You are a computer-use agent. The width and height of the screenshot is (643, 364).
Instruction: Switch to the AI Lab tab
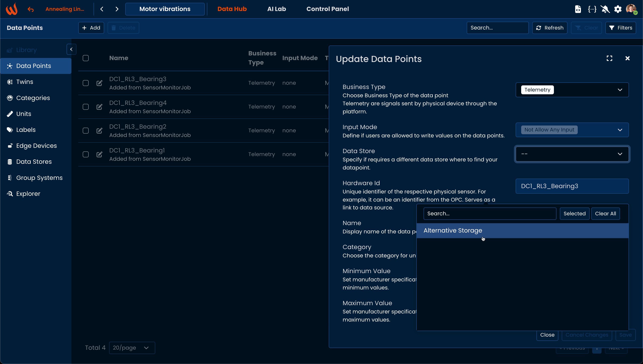click(x=276, y=9)
